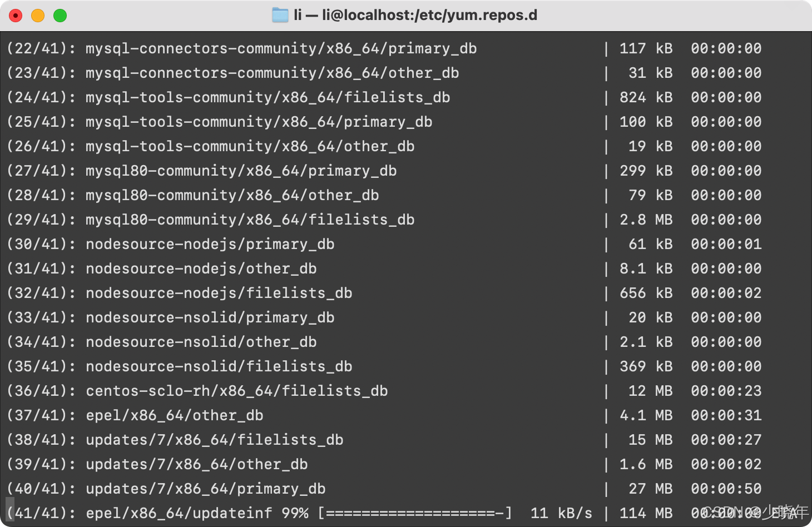
Task: Click the epel/x86_64/other_db text
Action: click(x=174, y=416)
